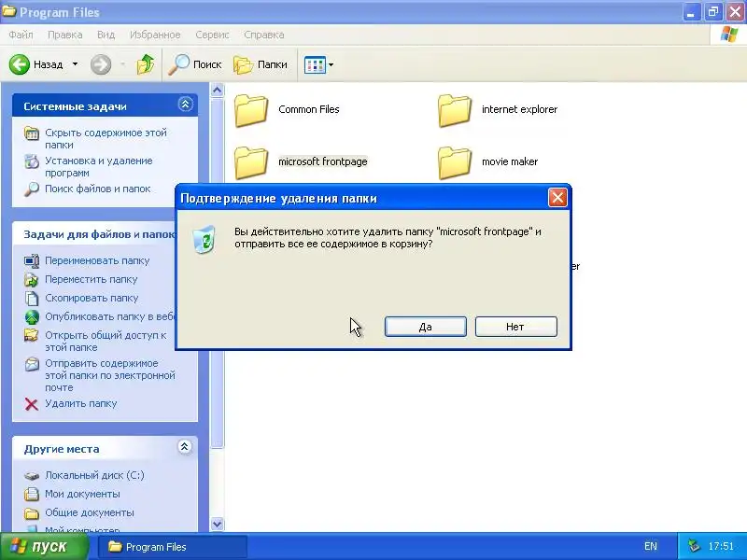The width and height of the screenshot is (747, 560).
Task: Open the Back button history dropdown arrow
Action: 75,64
